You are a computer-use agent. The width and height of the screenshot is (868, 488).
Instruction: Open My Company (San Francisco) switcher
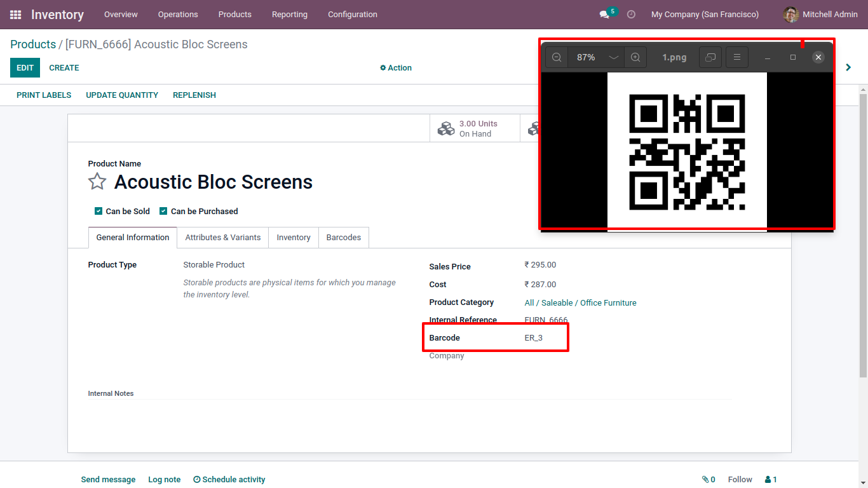tap(705, 14)
